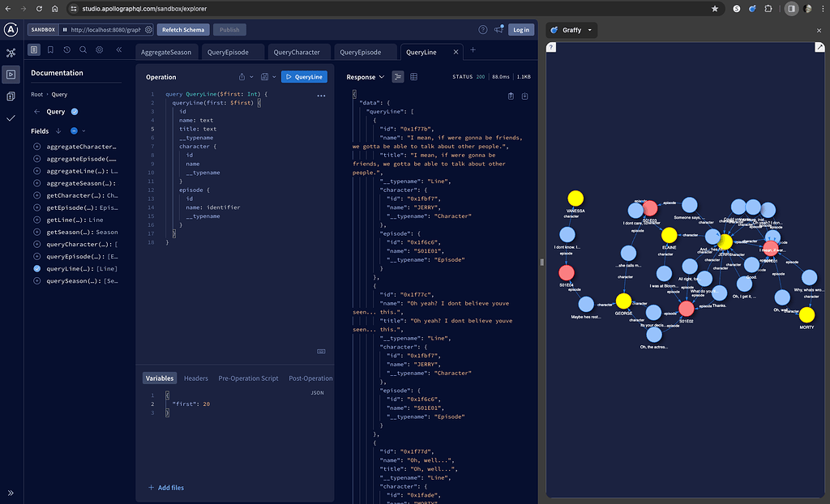
Task: Copy the response with clipboard icon
Action: 511,96
